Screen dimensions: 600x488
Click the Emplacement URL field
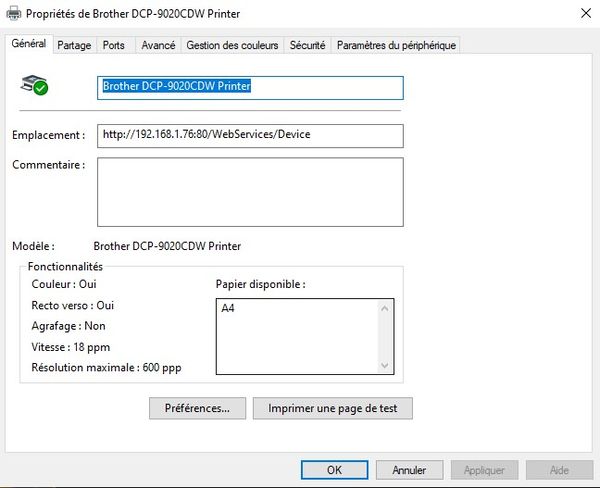click(x=250, y=136)
